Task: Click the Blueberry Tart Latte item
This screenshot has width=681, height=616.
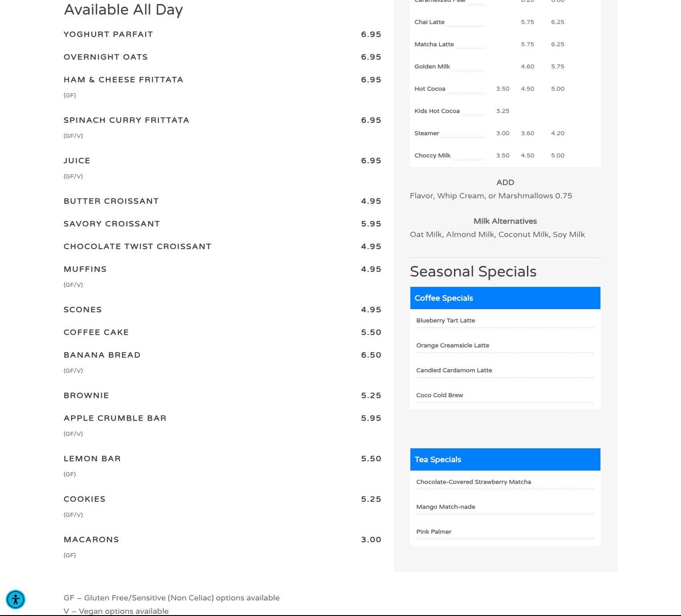Action: (x=446, y=321)
